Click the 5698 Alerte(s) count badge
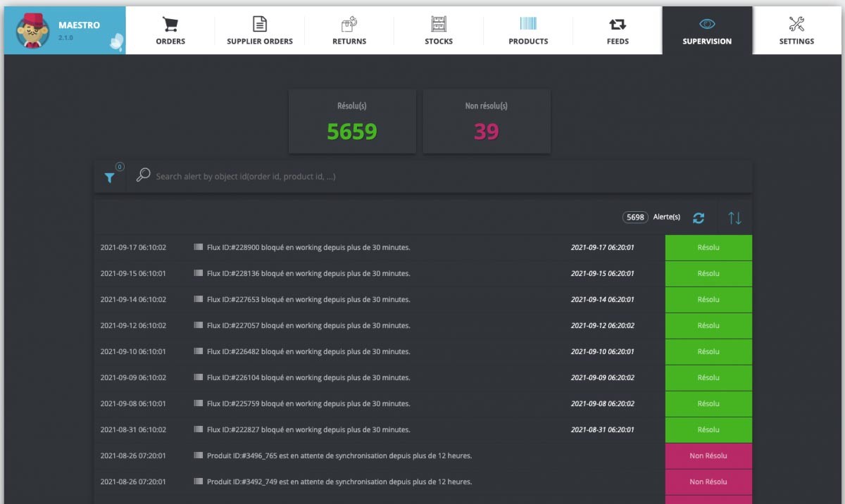845x504 pixels. pos(635,218)
